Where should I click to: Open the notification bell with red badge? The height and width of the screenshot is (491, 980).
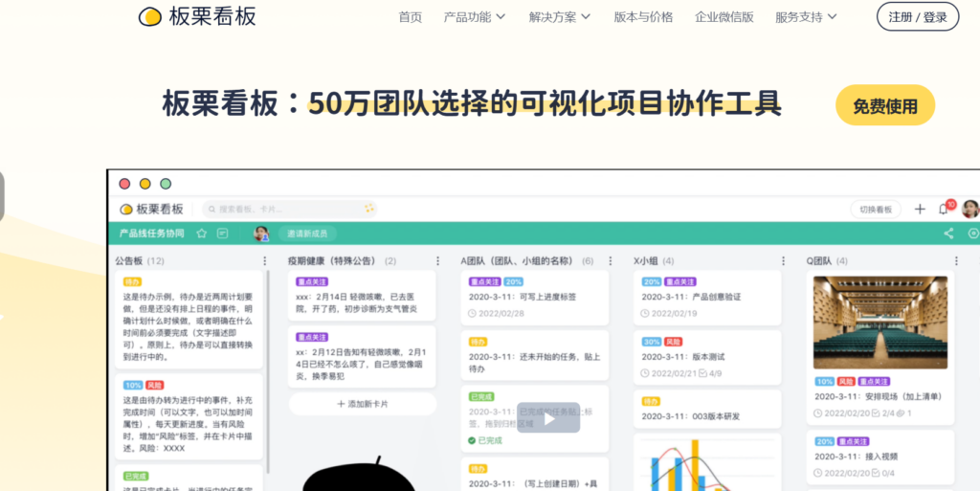(x=944, y=209)
